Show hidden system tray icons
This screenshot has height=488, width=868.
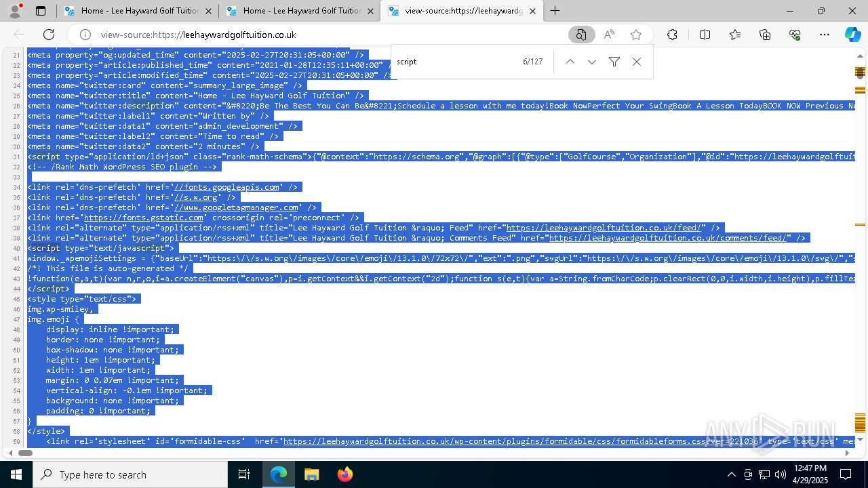(x=731, y=474)
